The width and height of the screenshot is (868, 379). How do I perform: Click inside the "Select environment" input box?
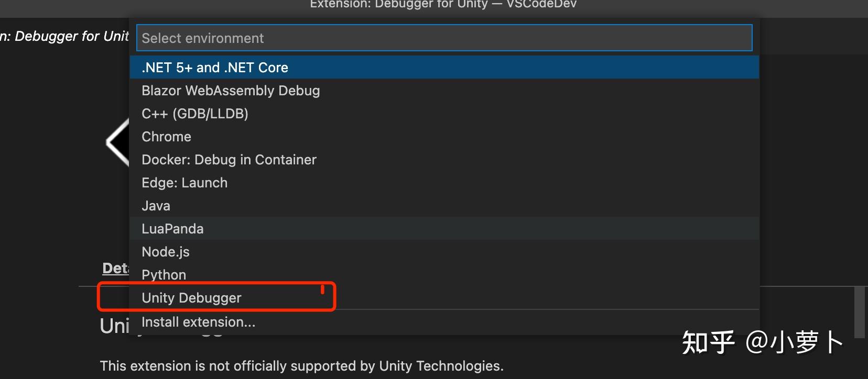443,38
